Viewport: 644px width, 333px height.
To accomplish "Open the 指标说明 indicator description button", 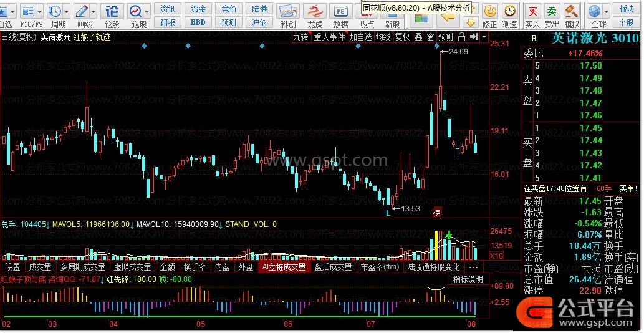I will pyautogui.click(x=468, y=279).
